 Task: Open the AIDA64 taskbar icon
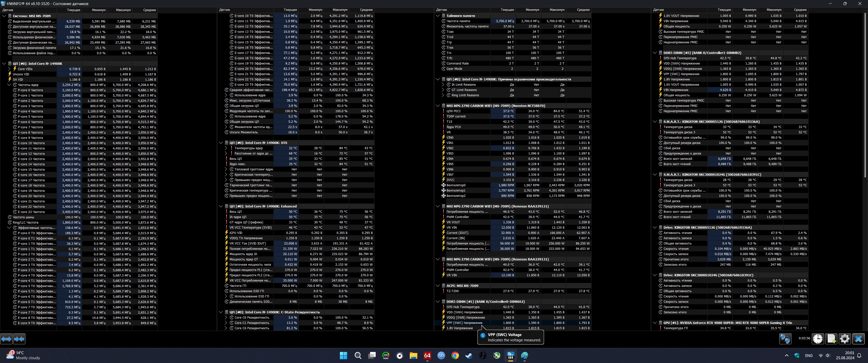pyautogui.click(x=427, y=356)
